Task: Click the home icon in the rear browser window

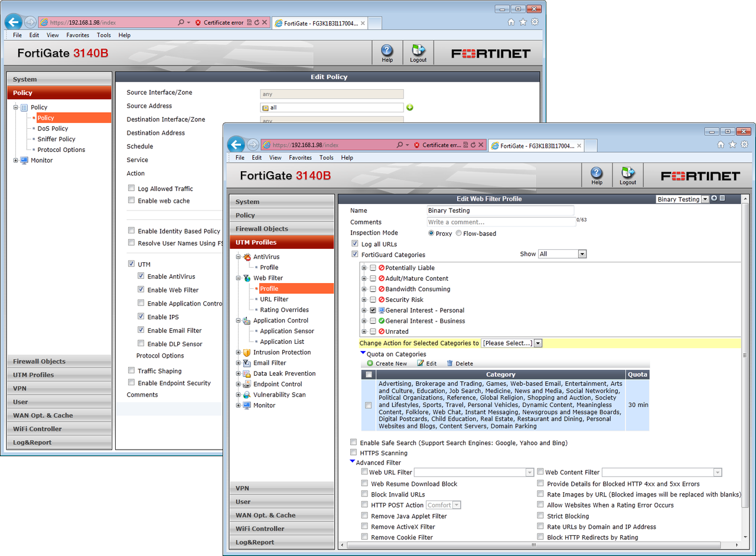Action: pos(511,22)
